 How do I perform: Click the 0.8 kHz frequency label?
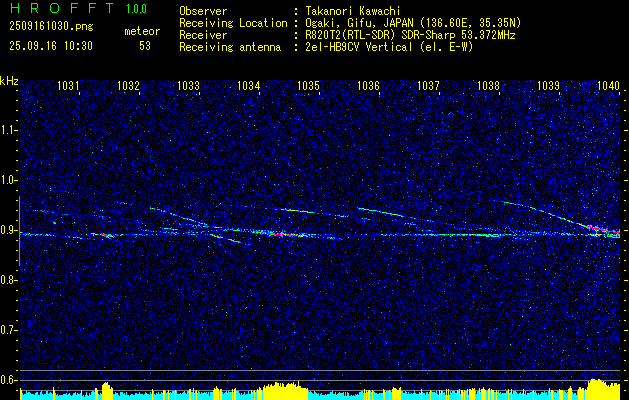point(8,280)
